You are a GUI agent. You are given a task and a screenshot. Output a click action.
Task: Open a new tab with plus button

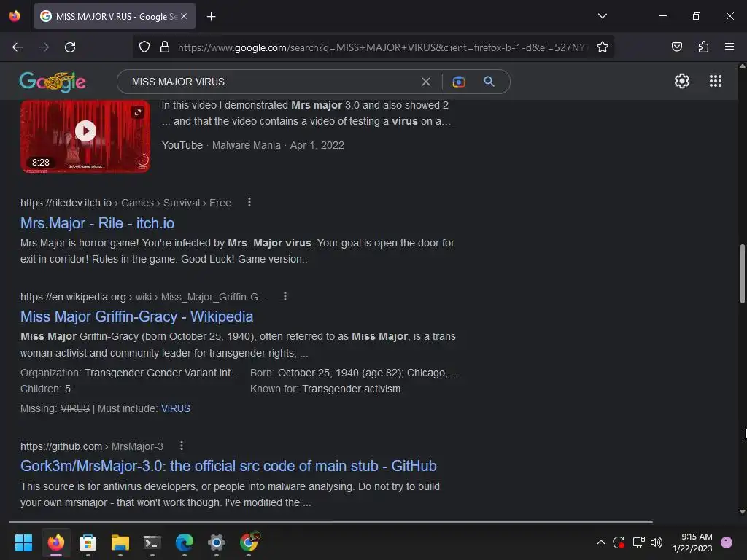pyautogui.click(x=211, y=17)
